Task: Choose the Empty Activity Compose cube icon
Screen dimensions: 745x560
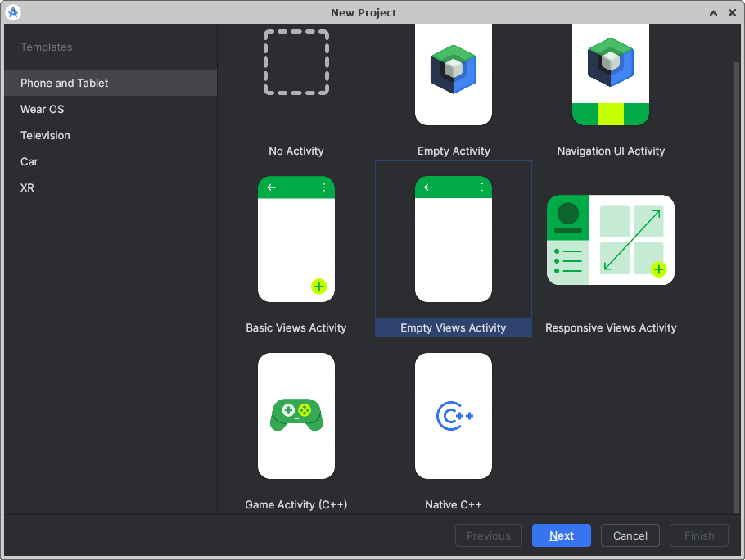Action: (453, 74)
